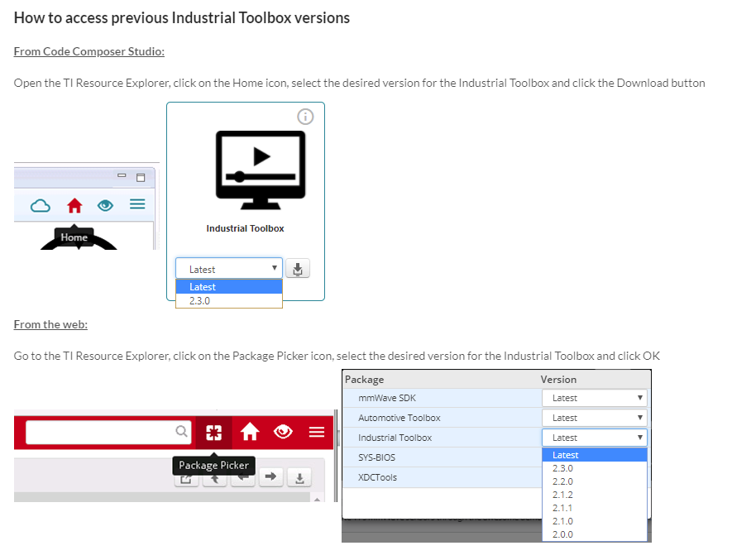Click the 'From the web:' heading
This screenshot has width=732, height=560.
(x=50, y=324)
